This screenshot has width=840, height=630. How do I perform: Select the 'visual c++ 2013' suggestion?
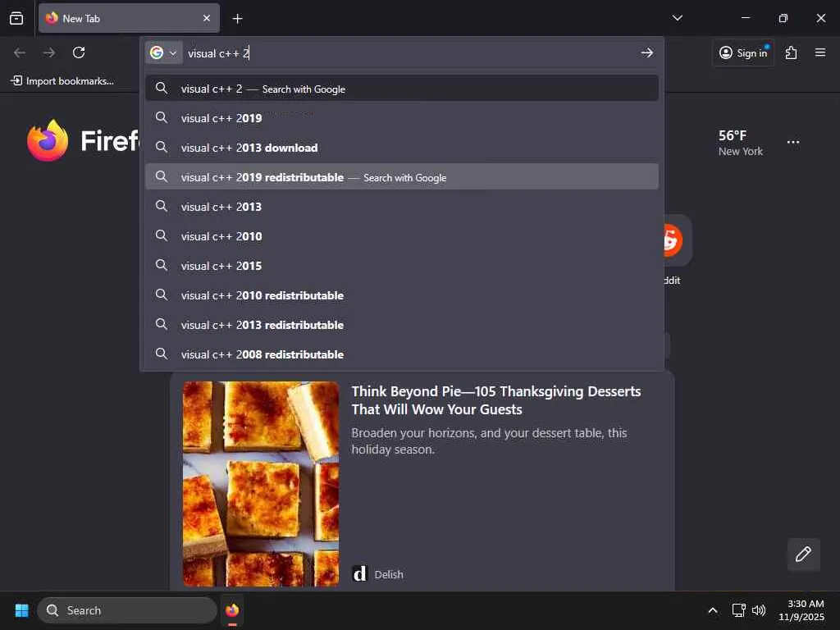(402, 206)
